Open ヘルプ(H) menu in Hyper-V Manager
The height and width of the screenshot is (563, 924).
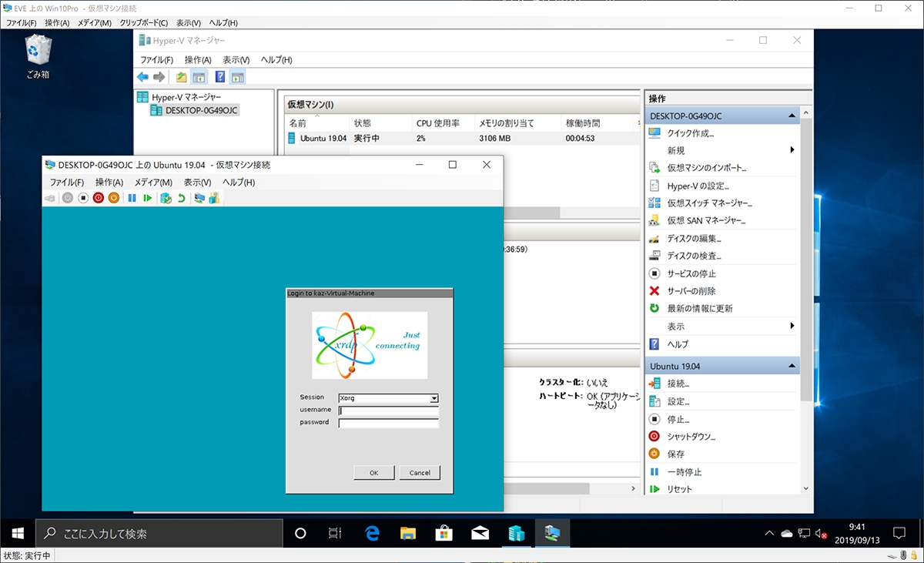[276, 59]
